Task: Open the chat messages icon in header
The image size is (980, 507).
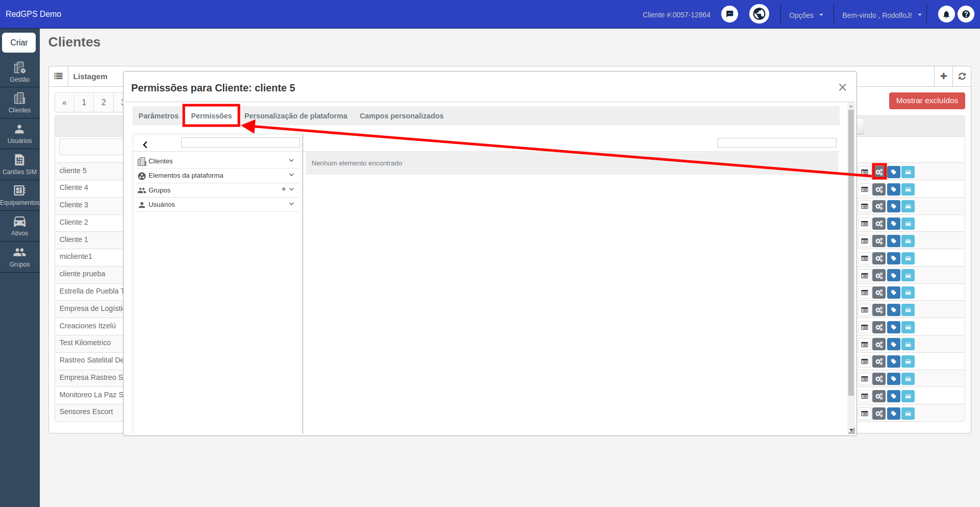Action: point(729,14)
